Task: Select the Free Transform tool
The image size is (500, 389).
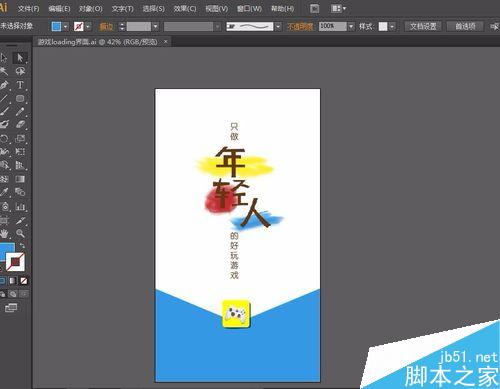Action: click(20, 152)
